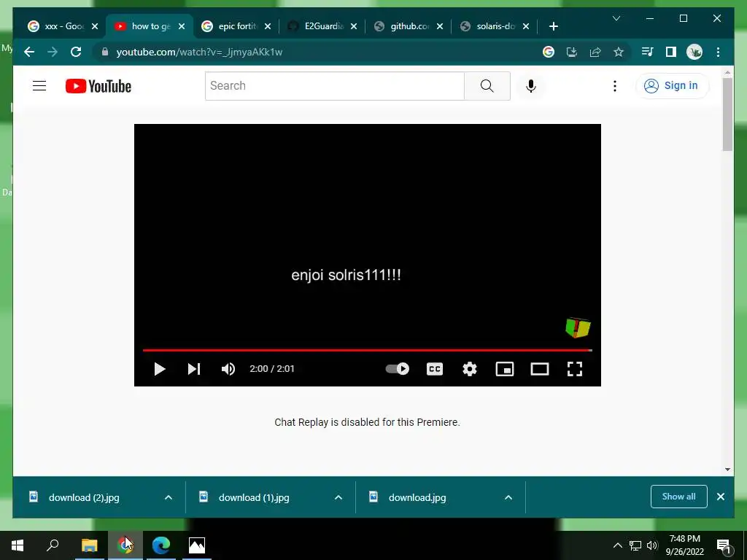Go back in browser history
747x560 pixels.
point(29,52)
